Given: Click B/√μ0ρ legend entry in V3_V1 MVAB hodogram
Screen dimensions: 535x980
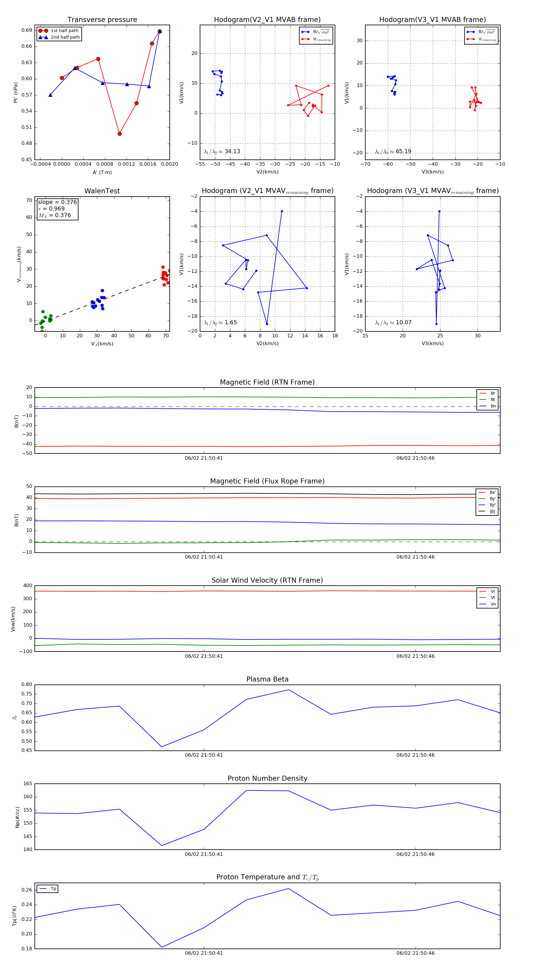Looking at the screenshot, I should (x=481, y=32).
